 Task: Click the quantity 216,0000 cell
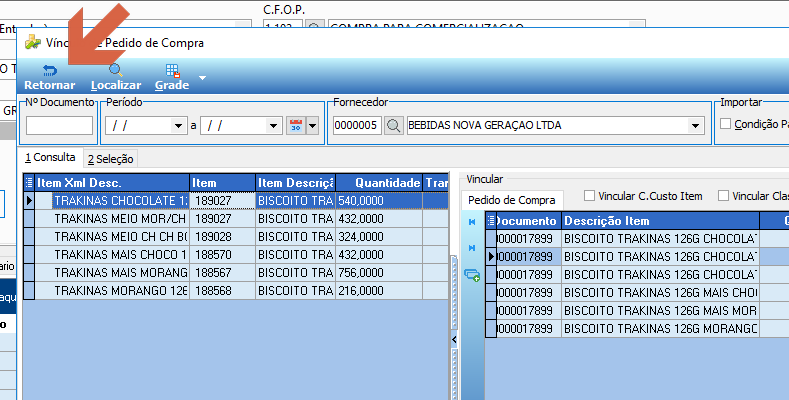coord(379,291)
